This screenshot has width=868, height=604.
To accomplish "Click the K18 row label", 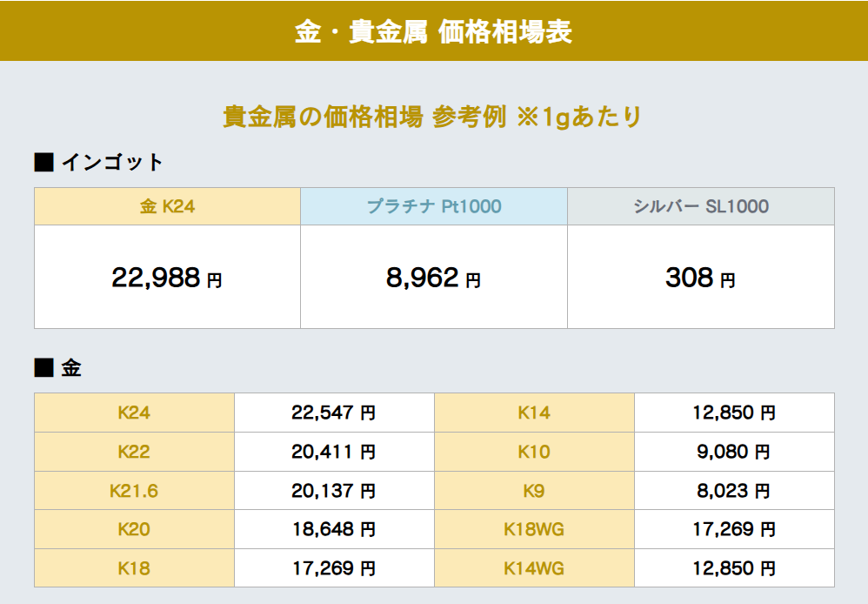I will click(x=134, y=569).
